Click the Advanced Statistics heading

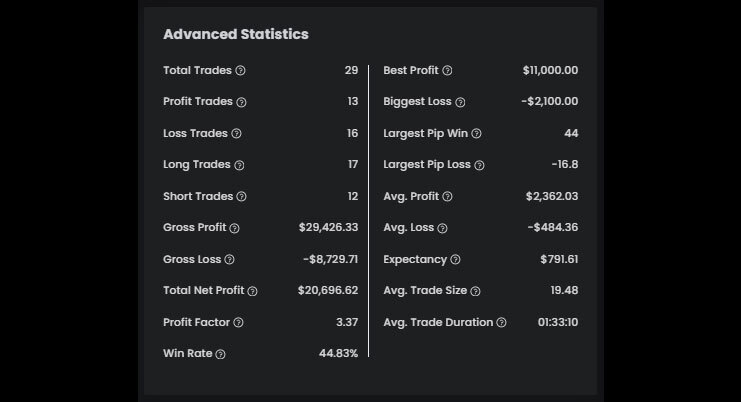pos(236,34)
